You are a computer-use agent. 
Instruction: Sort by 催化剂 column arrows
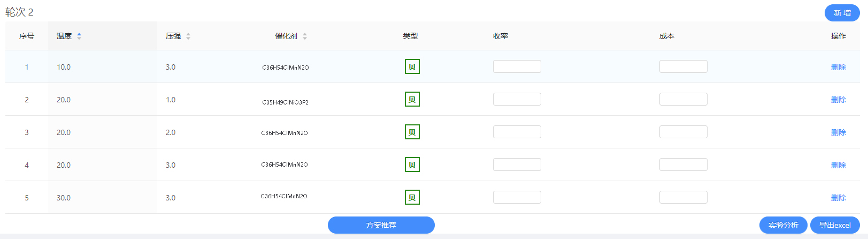pos(305,36)
